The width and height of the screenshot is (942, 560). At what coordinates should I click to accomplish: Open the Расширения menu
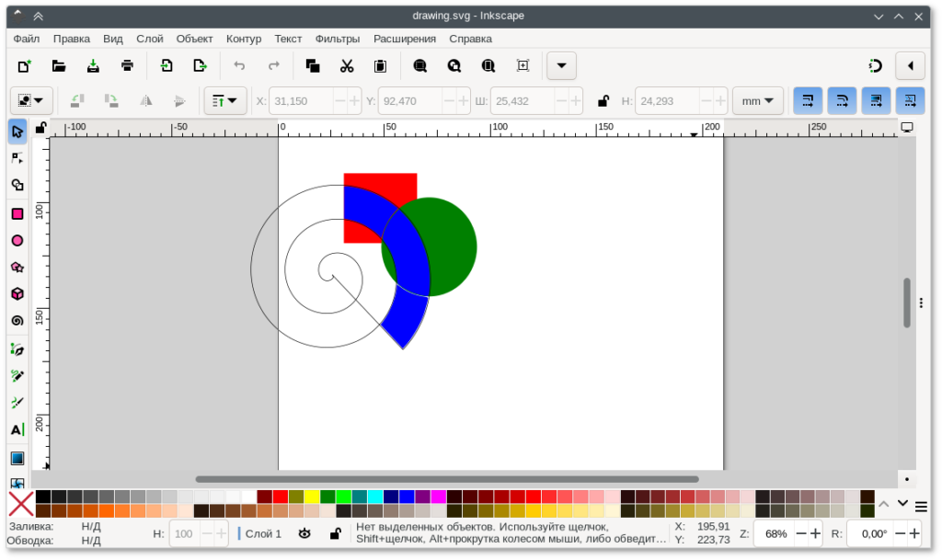click(x=405, y=39)
